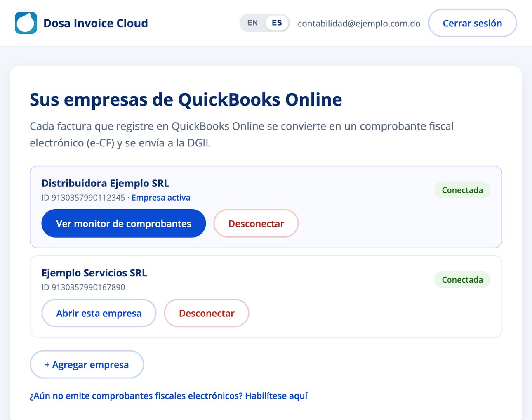
Task: Click Conectada badge for Ejemplo Servicios SRL
Action: (x=462, y=280)
